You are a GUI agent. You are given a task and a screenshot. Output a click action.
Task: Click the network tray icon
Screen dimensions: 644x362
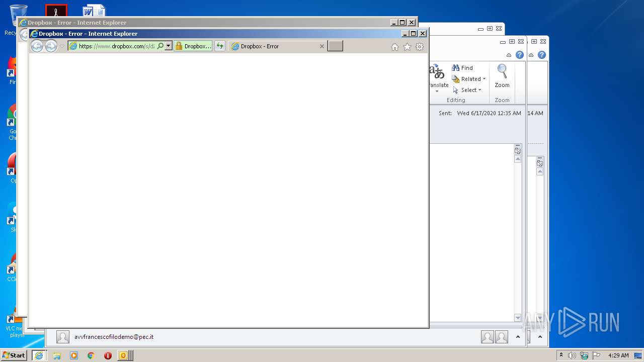[584, 355]
